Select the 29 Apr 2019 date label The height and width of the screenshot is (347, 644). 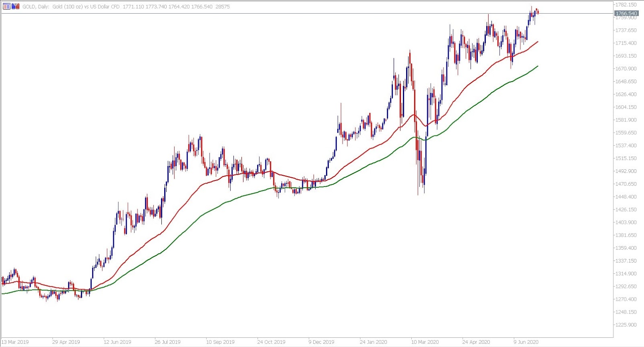coord(66,342)
